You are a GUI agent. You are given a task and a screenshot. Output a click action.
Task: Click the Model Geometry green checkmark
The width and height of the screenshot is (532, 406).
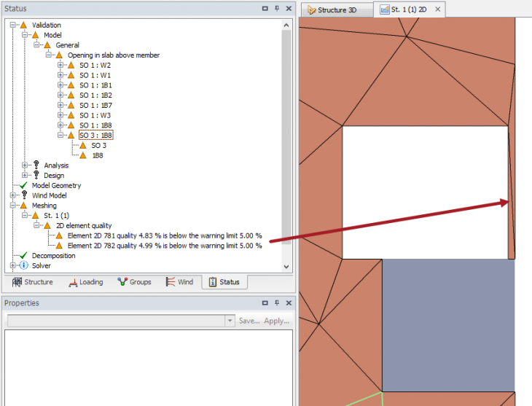pyautogui.click(x=23, y=185)
